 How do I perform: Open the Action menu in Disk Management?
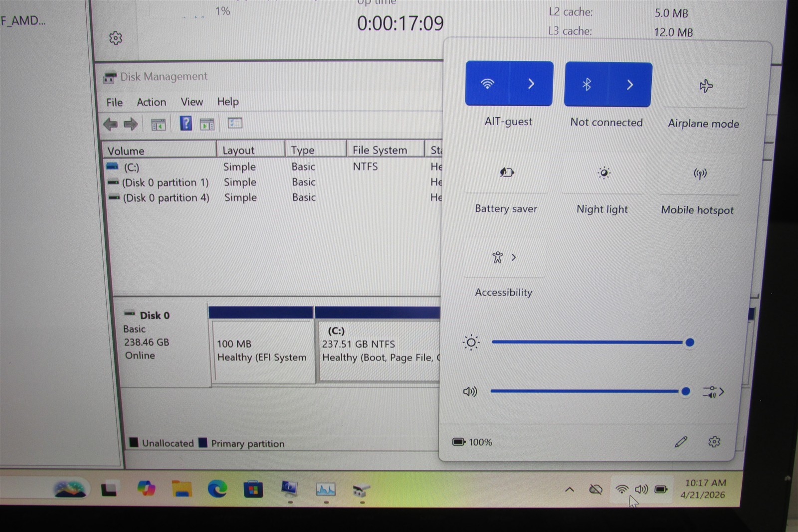tap(152, 102)
